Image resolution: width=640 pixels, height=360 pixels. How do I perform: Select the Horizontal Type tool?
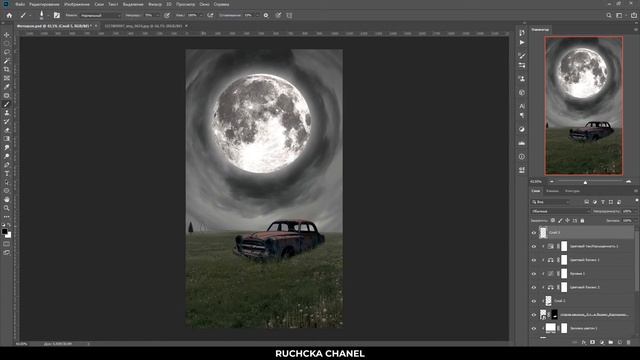pos(7,173)
